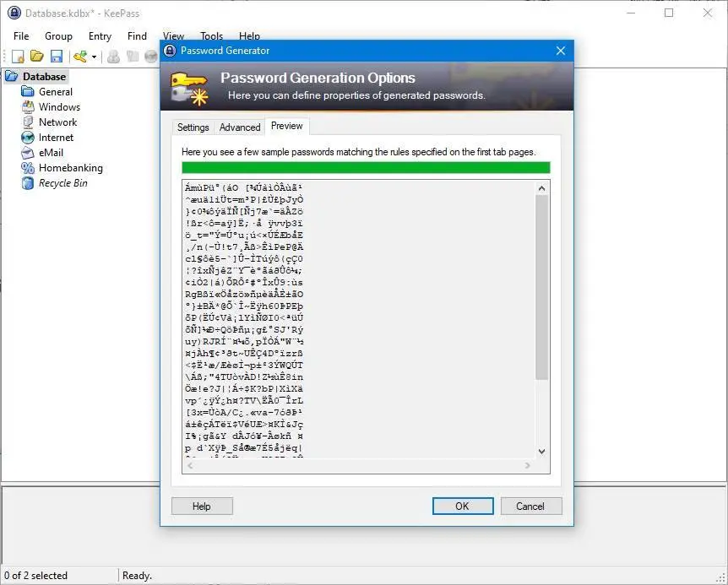Click the Windows group icon
The image size is (728, 585).
(x=28, y=107)
